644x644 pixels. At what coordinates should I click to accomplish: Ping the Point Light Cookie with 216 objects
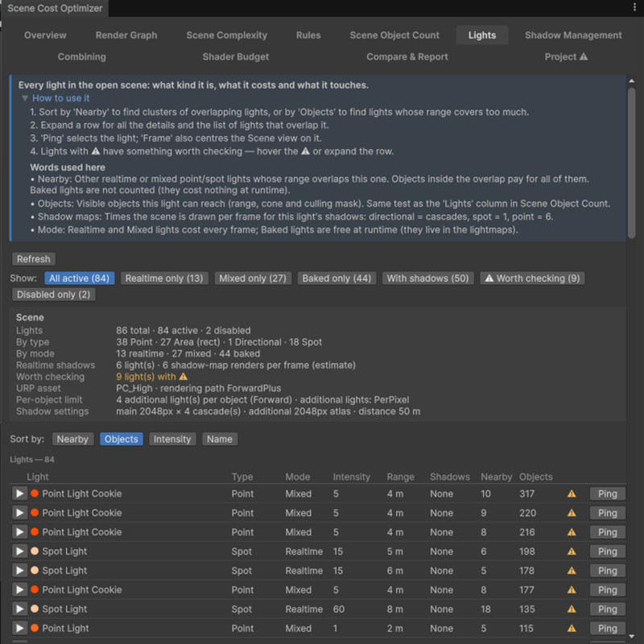(x=608, y=532)
